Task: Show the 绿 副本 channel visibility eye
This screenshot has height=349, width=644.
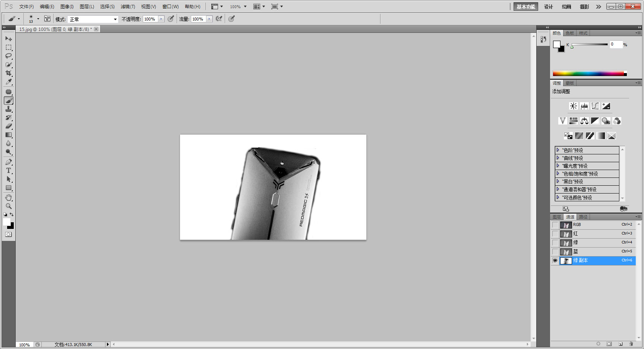Action: [555, 261]
